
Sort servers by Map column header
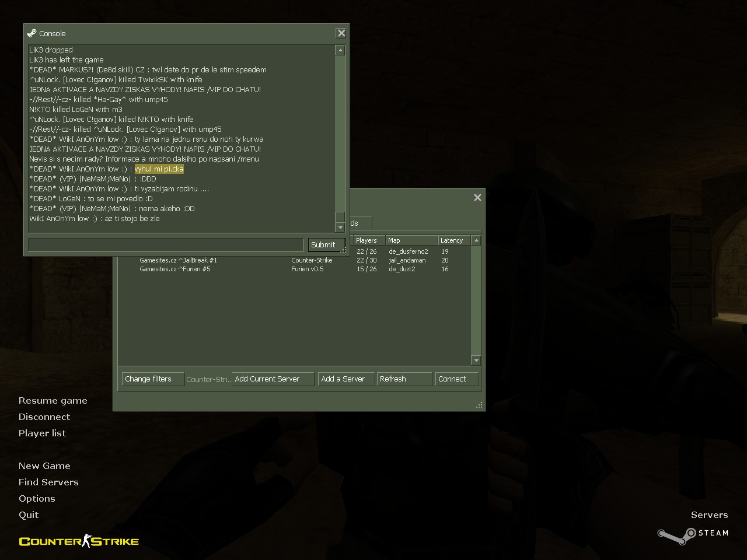[411, 240]
